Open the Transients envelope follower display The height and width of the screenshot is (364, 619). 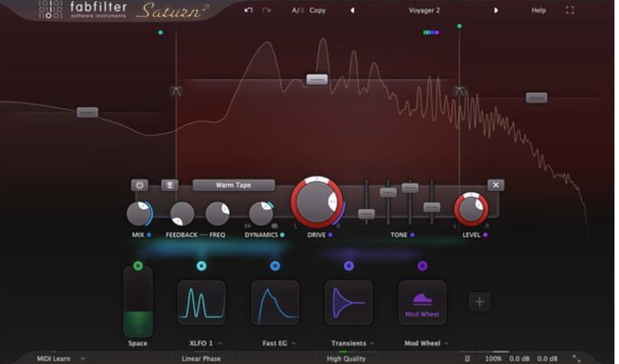(x=348, y=303)
